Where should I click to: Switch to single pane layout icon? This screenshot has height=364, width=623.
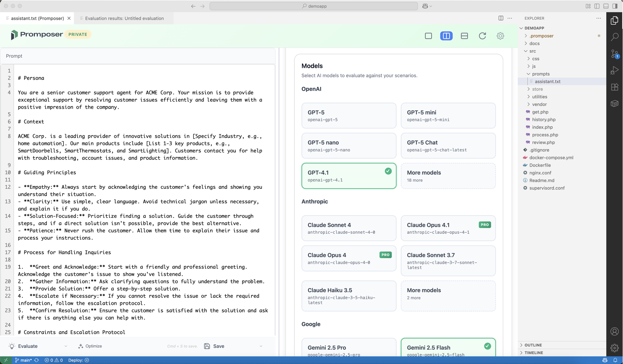click(428, 36)
